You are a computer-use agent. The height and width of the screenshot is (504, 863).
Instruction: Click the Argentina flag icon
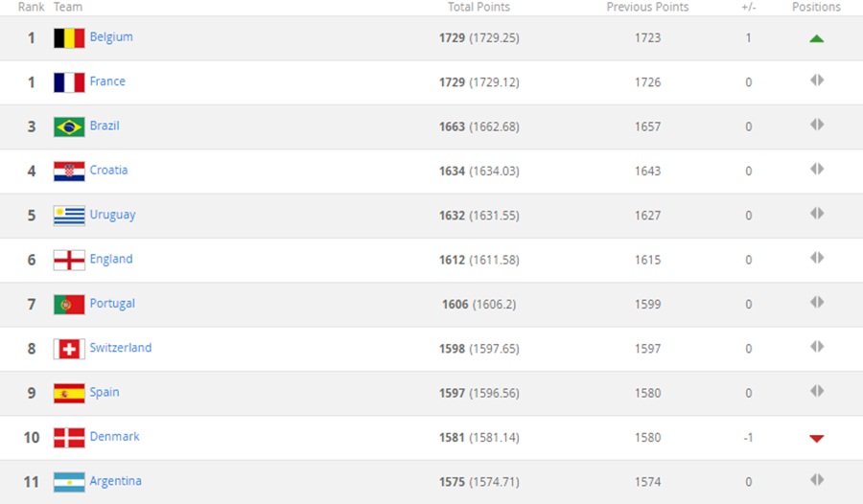[x=69, y=483]
